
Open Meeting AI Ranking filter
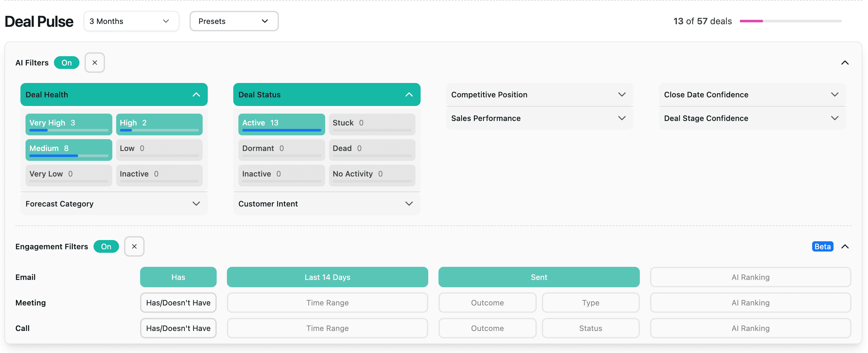coord(750,303)
